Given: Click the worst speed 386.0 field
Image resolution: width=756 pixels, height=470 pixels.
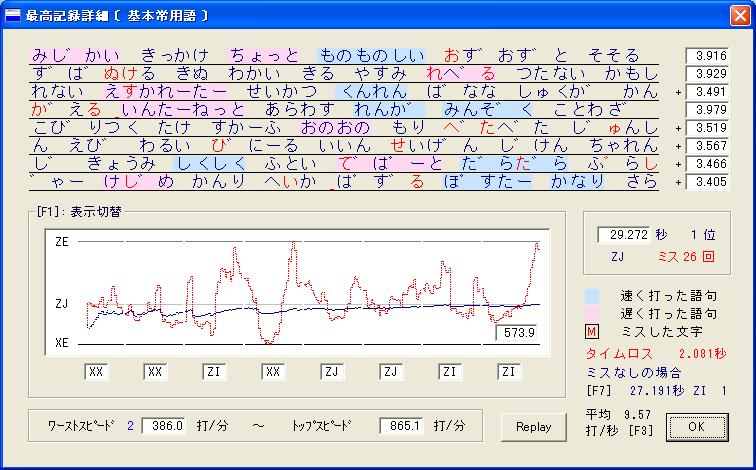Looking at the screenshot, I should [163, 426].
